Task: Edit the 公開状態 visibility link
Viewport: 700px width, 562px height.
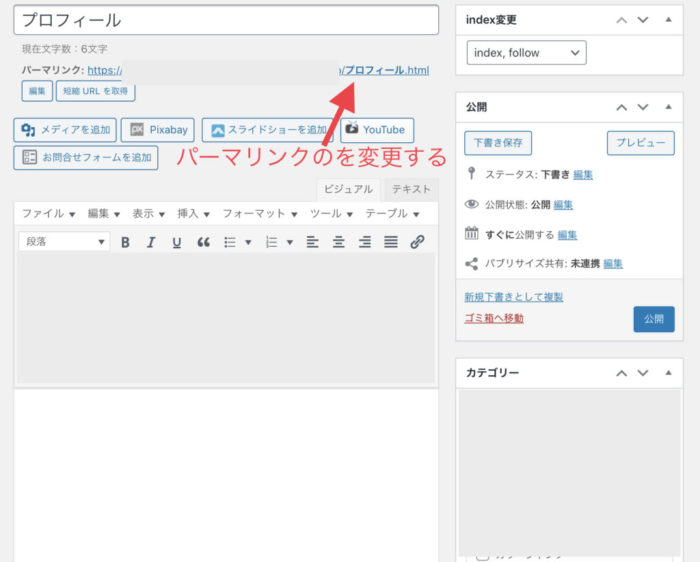Action: point(563,205)
